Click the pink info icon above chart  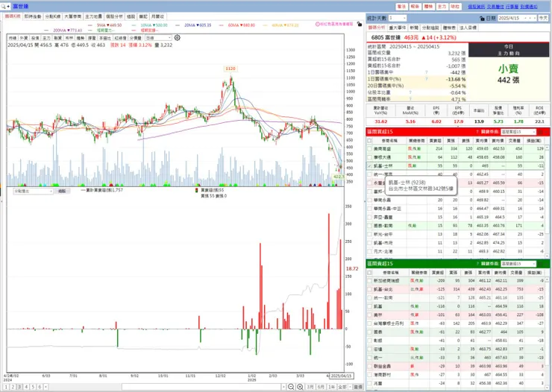(x=318, y=24)
